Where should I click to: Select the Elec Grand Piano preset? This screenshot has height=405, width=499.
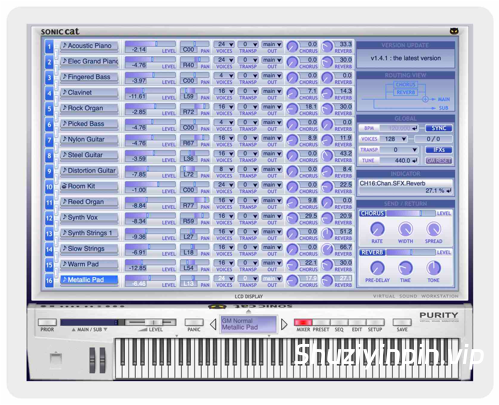click(89, 61)
